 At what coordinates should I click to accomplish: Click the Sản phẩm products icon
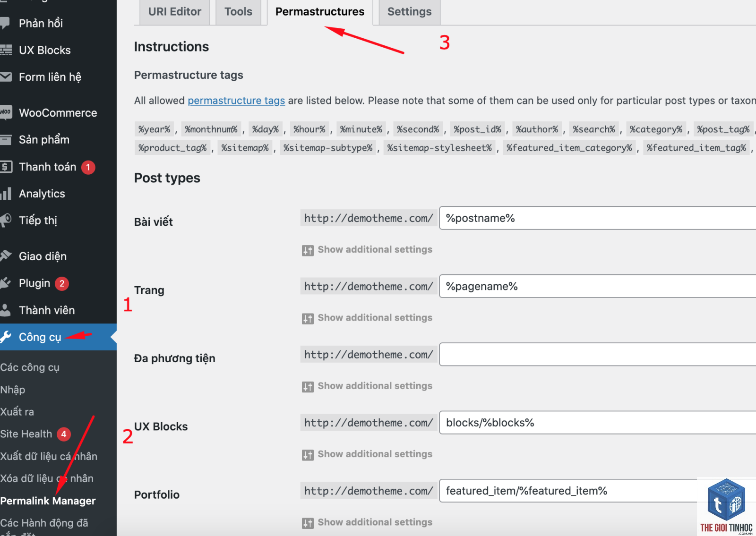(6, 140)
